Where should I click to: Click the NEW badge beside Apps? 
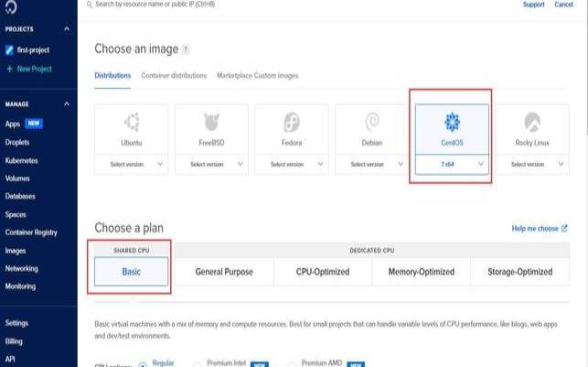pos(34,124)
